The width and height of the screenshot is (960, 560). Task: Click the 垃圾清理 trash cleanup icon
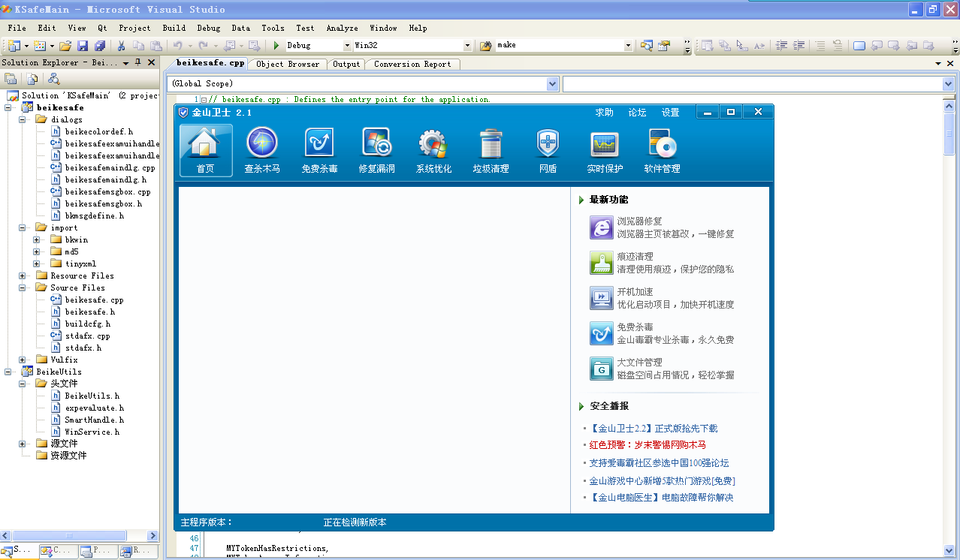[491, 143]
